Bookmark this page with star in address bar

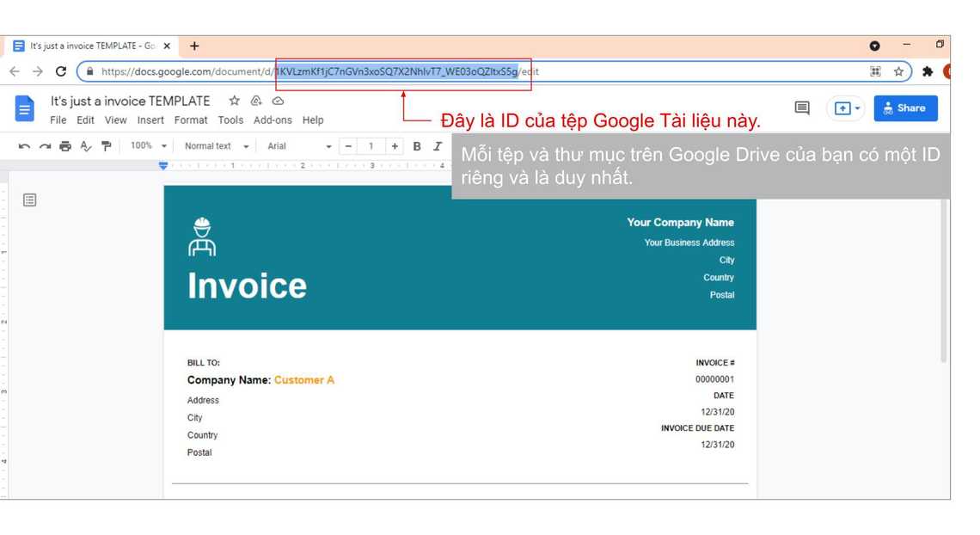point(898,71)
